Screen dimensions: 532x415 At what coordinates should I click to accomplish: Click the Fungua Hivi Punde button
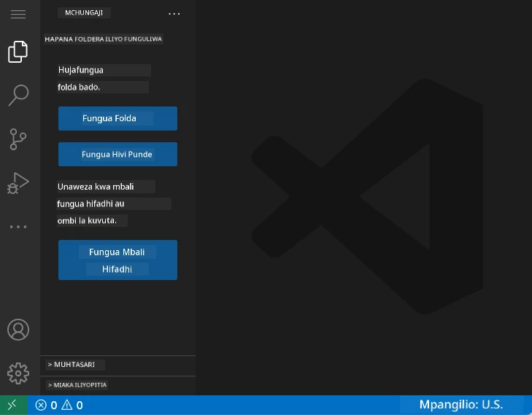tap(117, 155)
